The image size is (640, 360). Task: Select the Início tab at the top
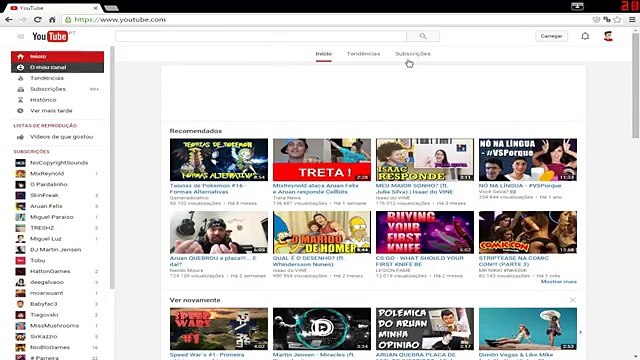pyautogui.click(x=323, y=53)
